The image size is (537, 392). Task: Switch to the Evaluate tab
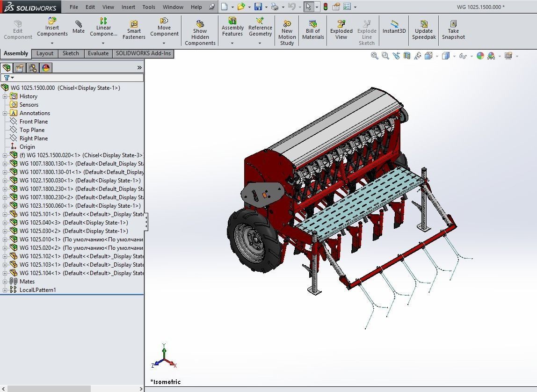pyautogui.click(x=98, y=53)
